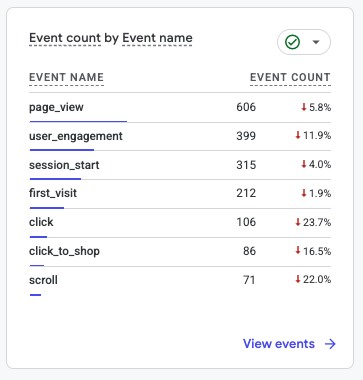This screenshot has height=380, width=363.
Task: Select the user_engagement event row
Action: pyautogui.click(x=180, y=136)
